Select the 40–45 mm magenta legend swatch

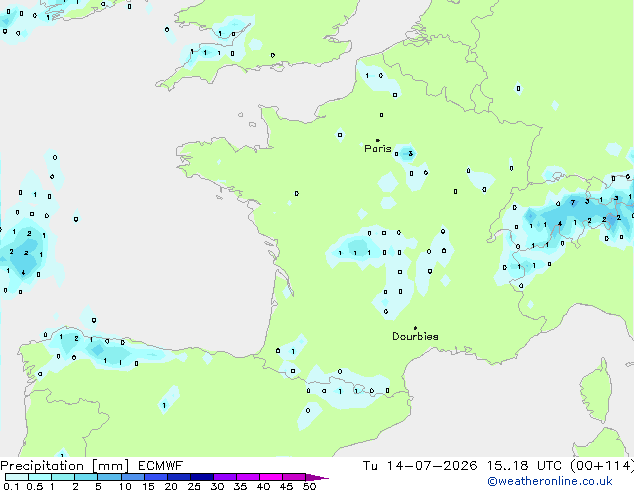coord(271,477)
